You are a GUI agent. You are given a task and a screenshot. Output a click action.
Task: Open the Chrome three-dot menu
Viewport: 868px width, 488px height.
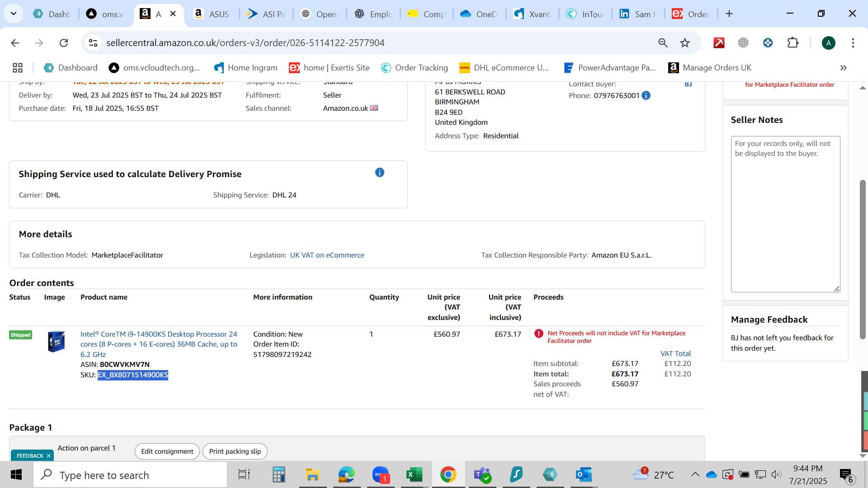tap(853, 43)
